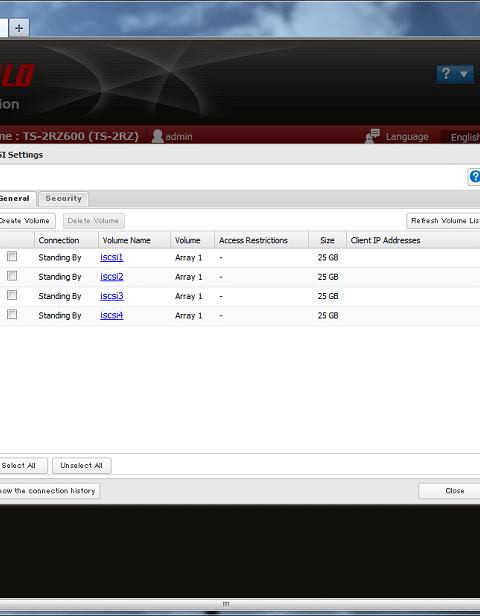Sort by the Size column header

[327, 240]
